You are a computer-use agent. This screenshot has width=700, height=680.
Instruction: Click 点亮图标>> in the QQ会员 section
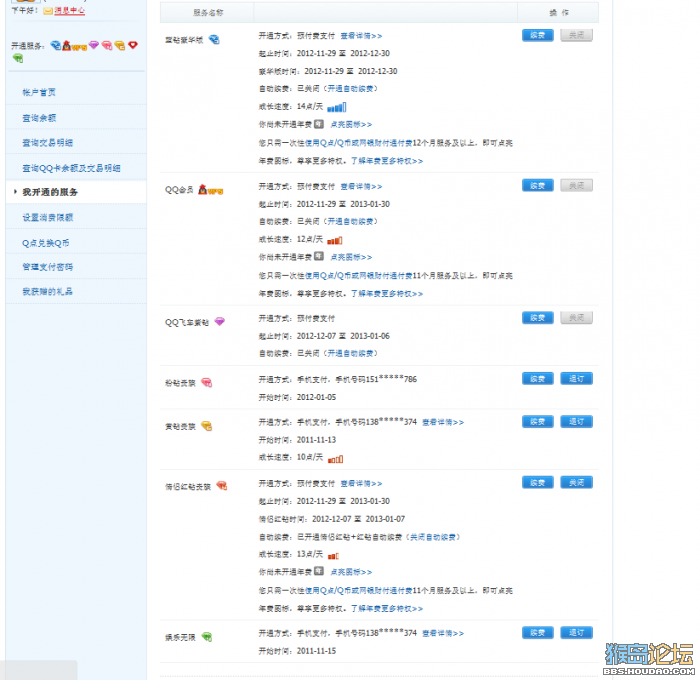(x=351, y=257)
